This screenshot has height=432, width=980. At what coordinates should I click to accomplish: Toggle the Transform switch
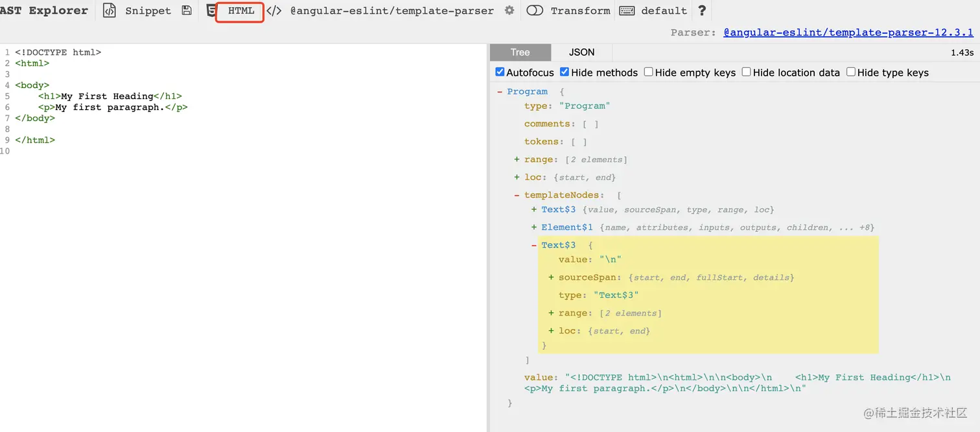coord(535,10)
